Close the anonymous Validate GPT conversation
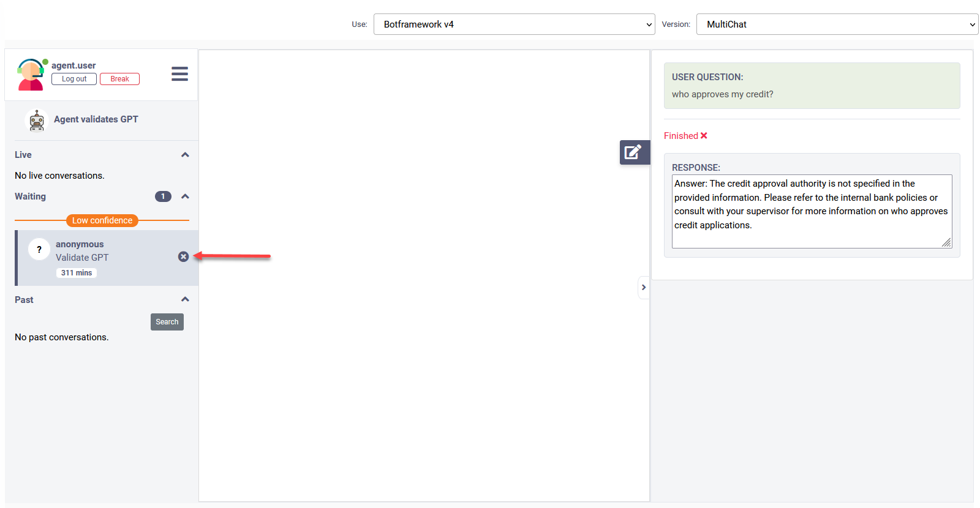980x508 pixels. pyautogui.click(x=183, y=256)
